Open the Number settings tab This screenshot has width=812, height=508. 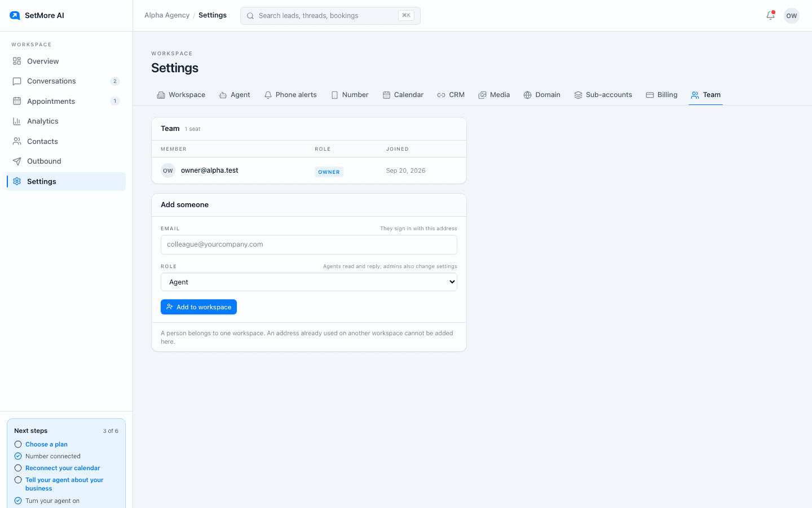(350, 95)
